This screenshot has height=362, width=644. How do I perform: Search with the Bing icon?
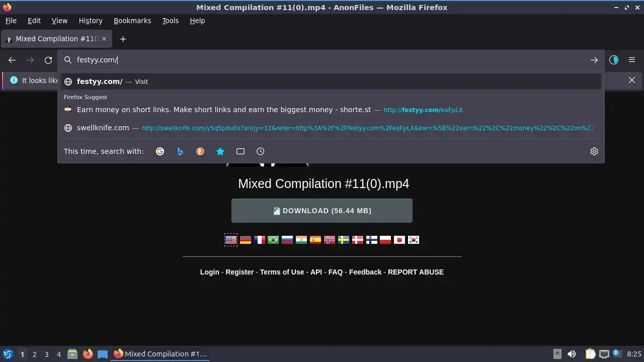click(x=180, y=151)
